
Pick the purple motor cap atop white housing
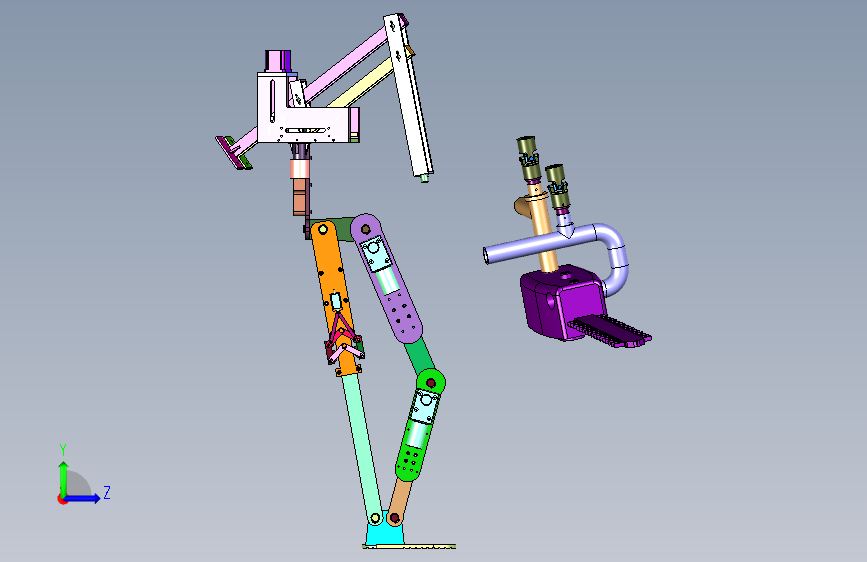click(278, 61)
